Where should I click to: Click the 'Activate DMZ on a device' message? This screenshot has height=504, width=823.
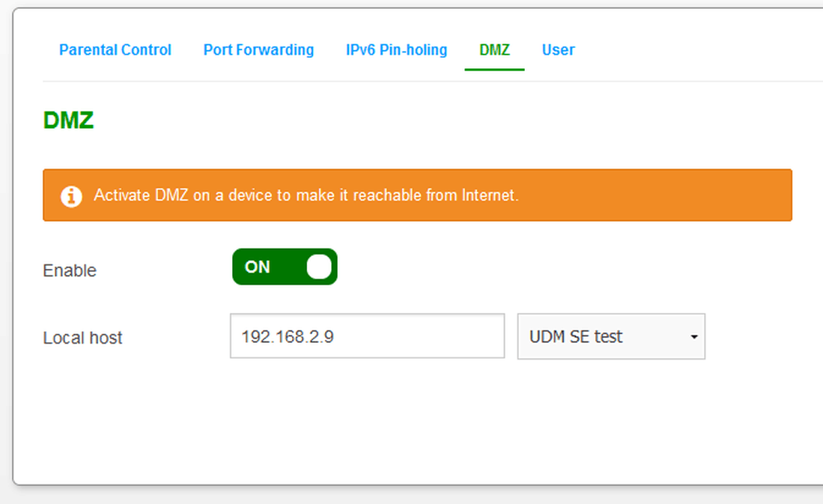point(306,195)
